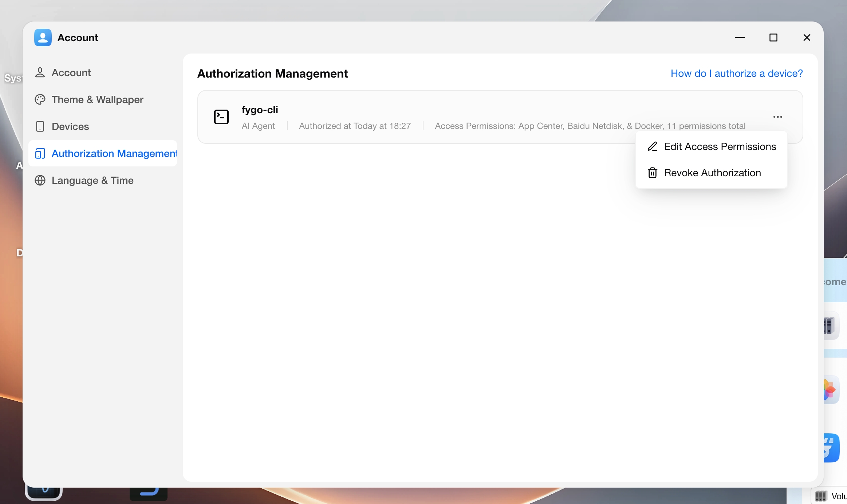Click the Authorization Management heading
847x504 pixels.
[272, 74]
